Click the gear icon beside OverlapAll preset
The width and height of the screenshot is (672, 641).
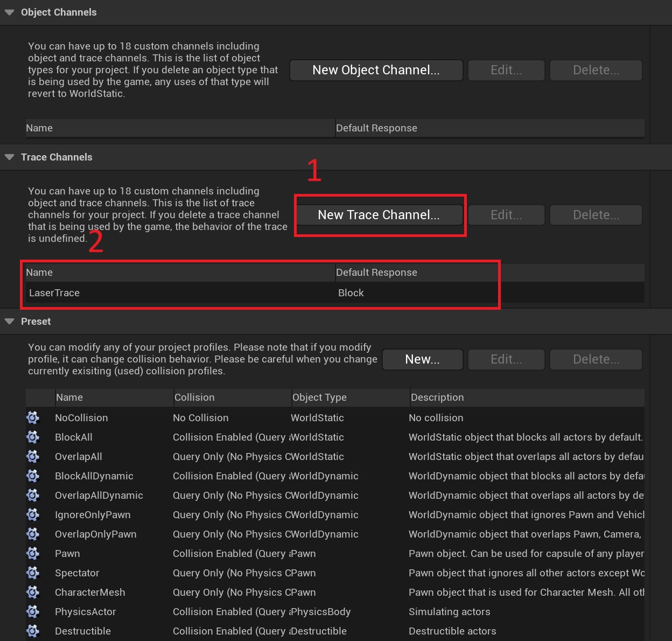(x=33, y=456)
